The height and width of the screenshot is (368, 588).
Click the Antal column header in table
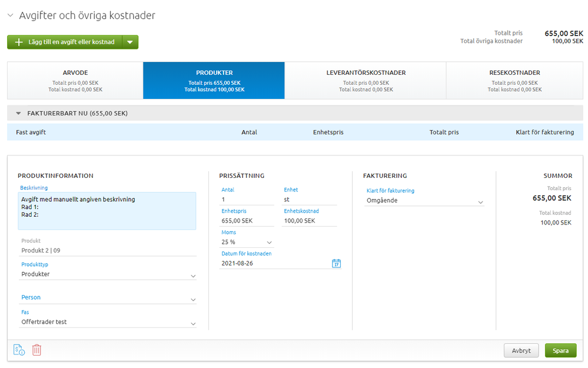249,132
